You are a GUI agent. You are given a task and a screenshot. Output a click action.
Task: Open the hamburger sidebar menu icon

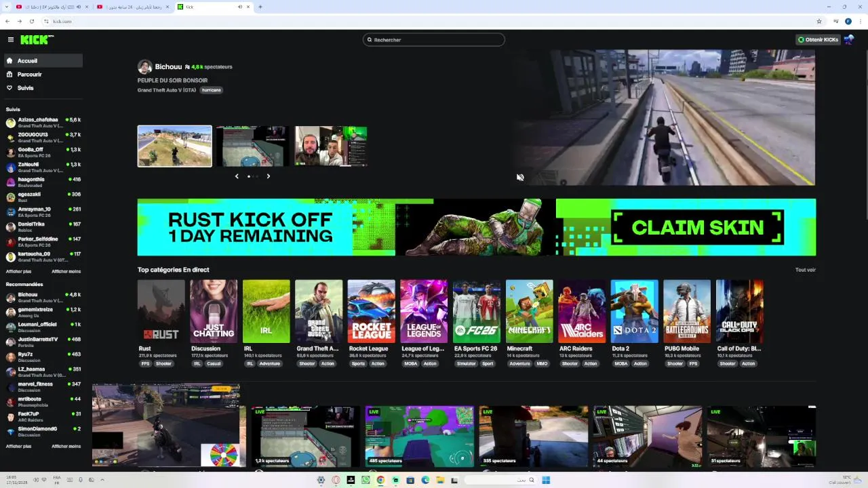click(10, 40)
